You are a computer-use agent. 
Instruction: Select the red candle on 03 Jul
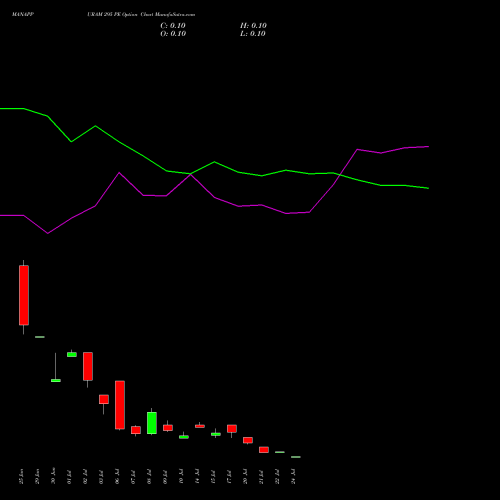point(104,399)
